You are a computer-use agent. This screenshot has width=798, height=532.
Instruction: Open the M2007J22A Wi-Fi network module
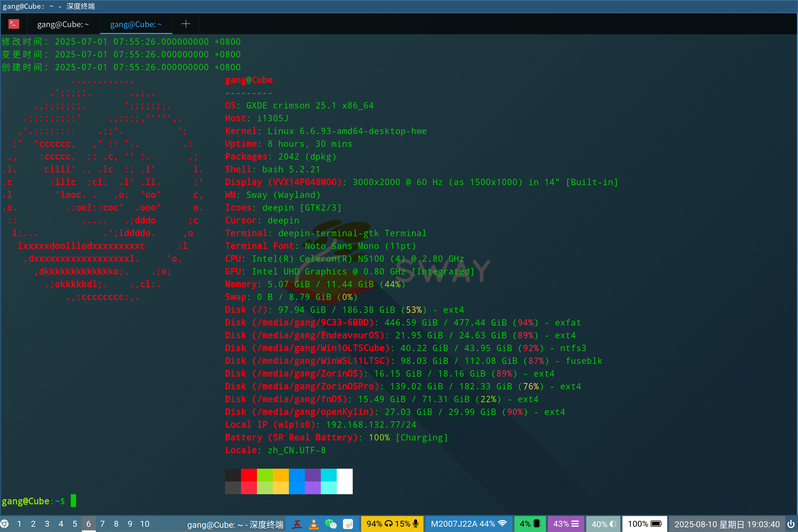468,524
